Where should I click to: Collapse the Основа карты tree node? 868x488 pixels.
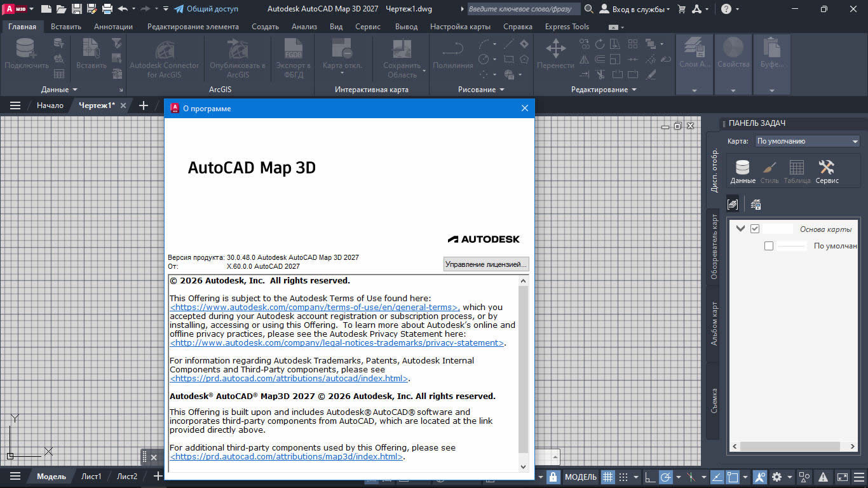pos(740,229)
